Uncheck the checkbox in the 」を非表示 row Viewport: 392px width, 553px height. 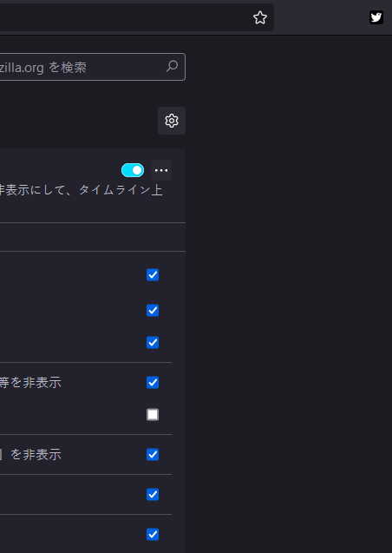(x=153, y=454)
